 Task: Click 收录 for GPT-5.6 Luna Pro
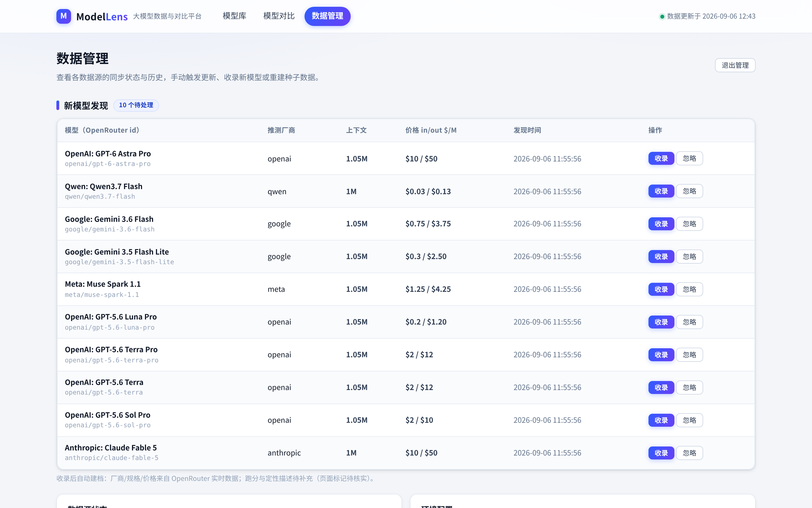click(661, 322)
